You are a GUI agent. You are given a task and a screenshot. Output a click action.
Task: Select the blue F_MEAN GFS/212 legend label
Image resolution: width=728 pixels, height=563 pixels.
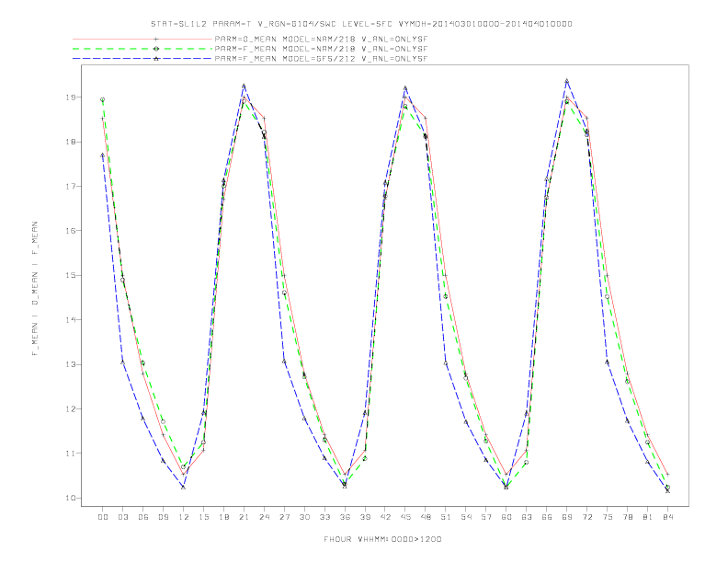pyautogui.click(x=321, y=59)
